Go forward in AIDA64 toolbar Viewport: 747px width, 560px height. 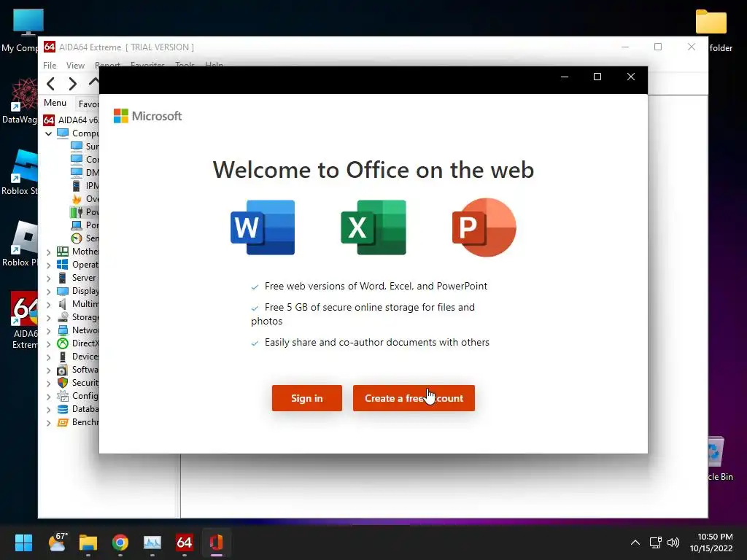tap(72, 84)
